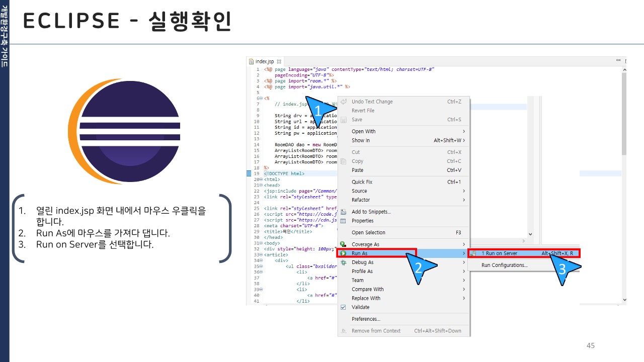The image size is (644, 362).
Task: Click the Properties table icon
Action: [x=344, y=221]
